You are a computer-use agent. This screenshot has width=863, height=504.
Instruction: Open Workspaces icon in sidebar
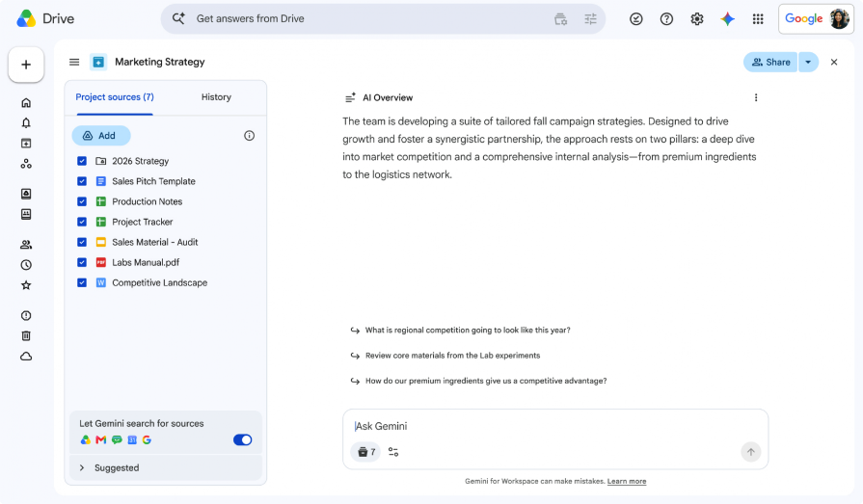[x=26, y=164]
